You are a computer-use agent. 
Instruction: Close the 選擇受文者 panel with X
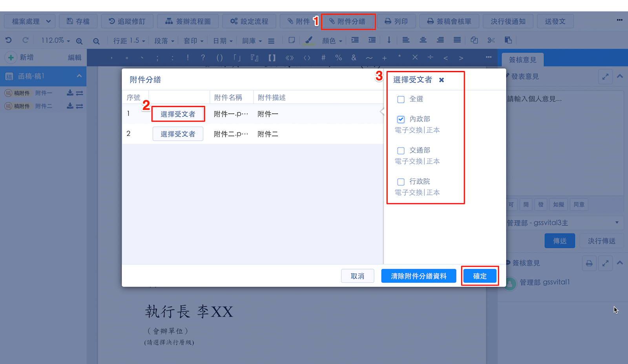(x=442, y=80)
